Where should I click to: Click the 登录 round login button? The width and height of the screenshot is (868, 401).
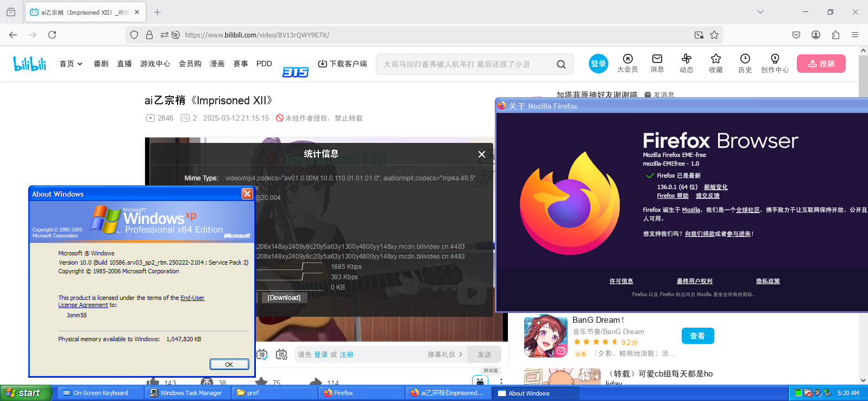click(599, 64)
